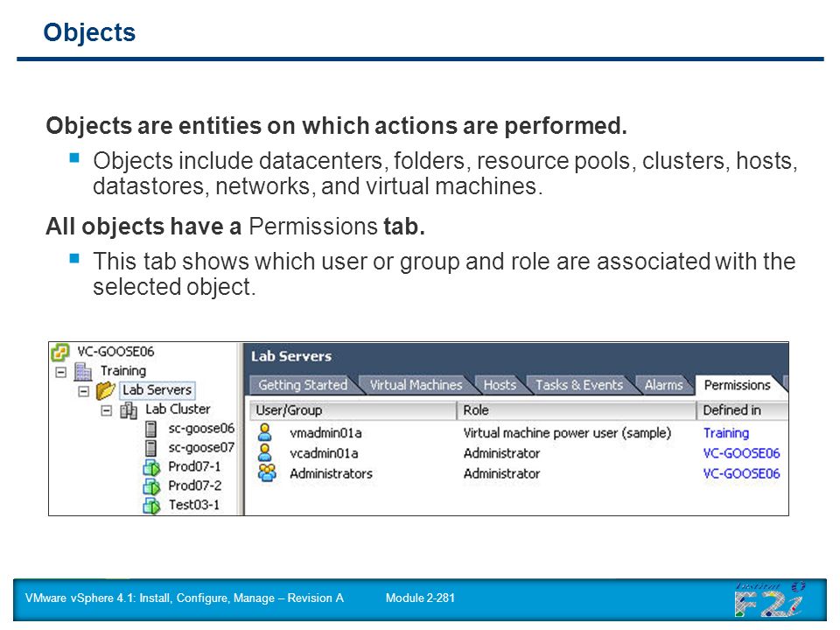Click the Objects slide title

(x=89, y=32)
